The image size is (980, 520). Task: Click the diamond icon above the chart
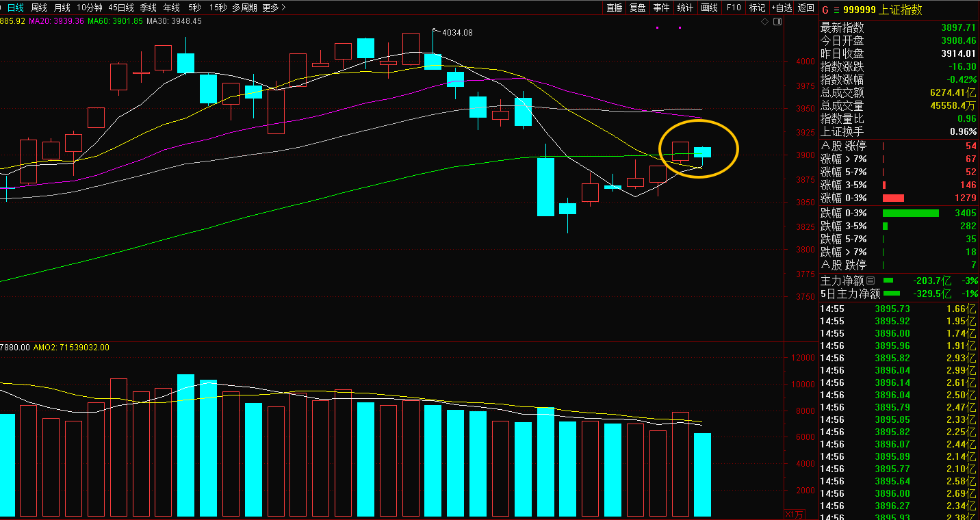[764, 22]
